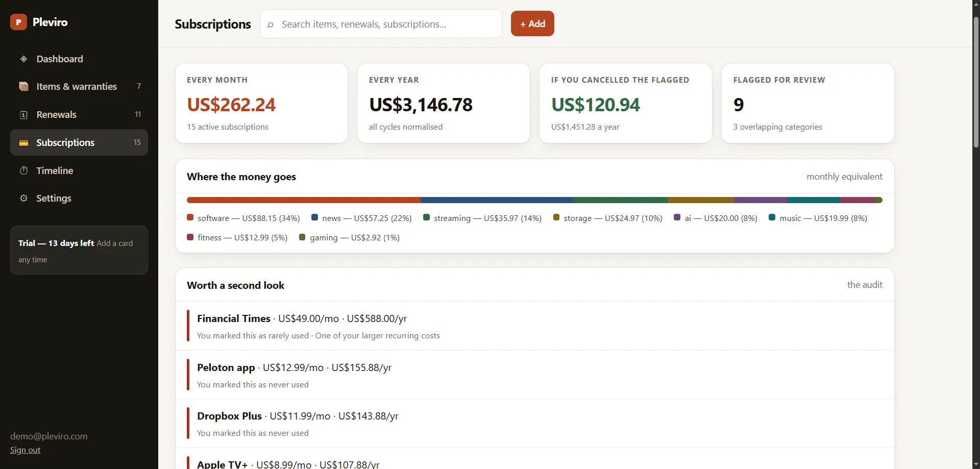Click the 'all cycles normalised' text
This screenshot has height=469, width=980.
(406, 127)
